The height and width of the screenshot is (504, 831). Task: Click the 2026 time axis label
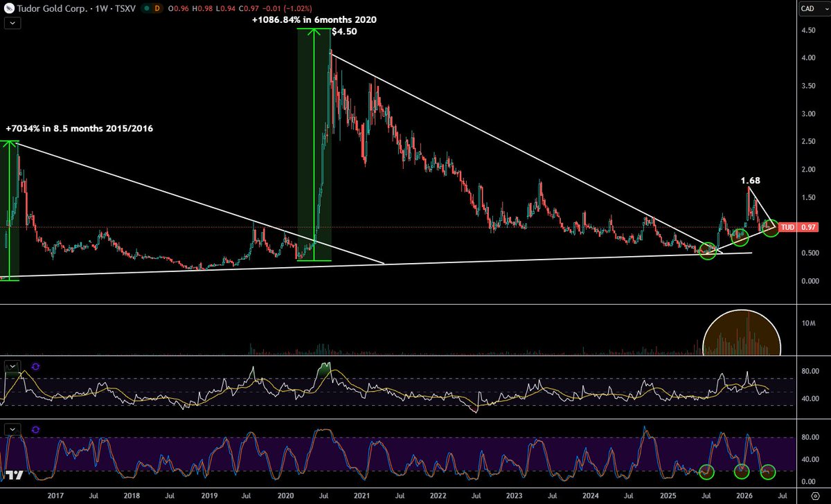pyautogui.click(x=743, y=496)
